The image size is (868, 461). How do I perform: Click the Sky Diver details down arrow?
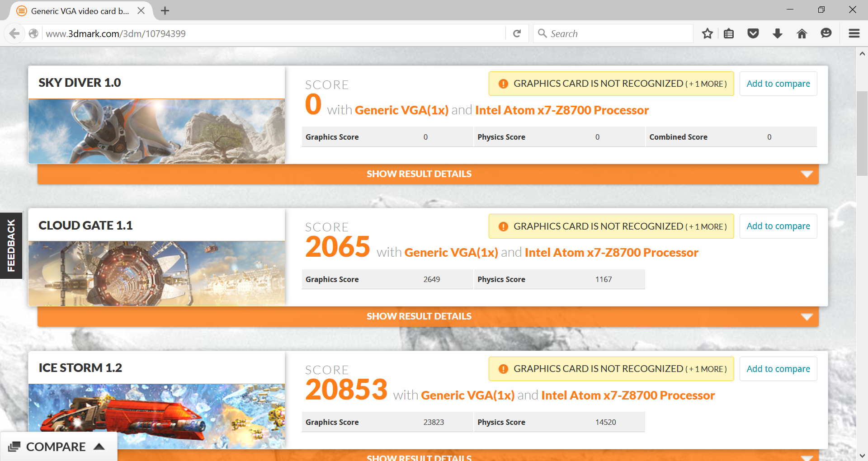pyautogui.click(x=807, y=174)
